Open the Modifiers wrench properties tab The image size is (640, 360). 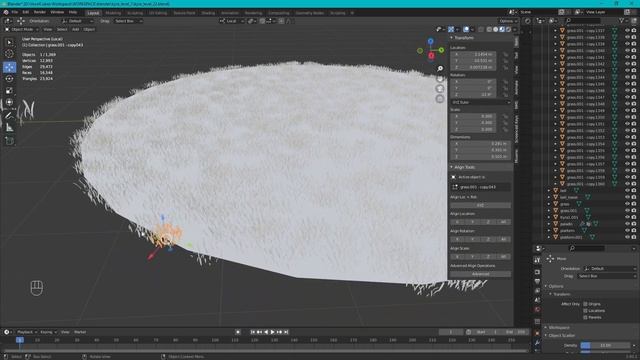pyautogui.click(x=537, y=343)
